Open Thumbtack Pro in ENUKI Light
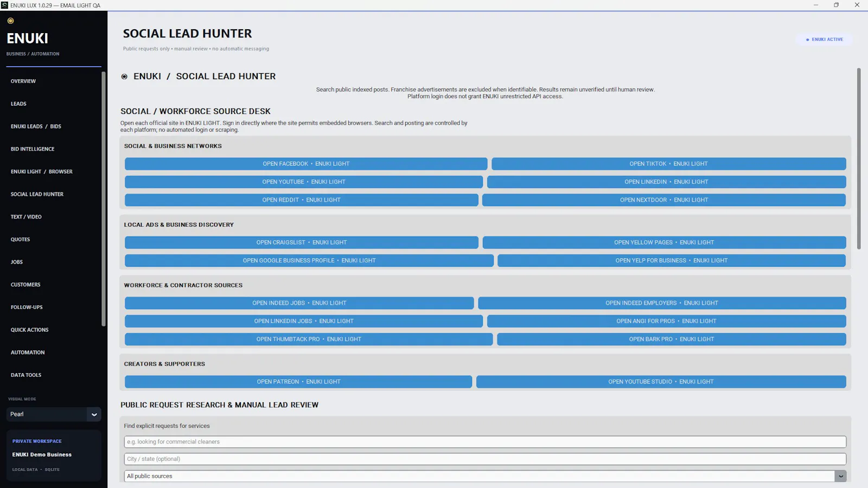 (309, 339)
